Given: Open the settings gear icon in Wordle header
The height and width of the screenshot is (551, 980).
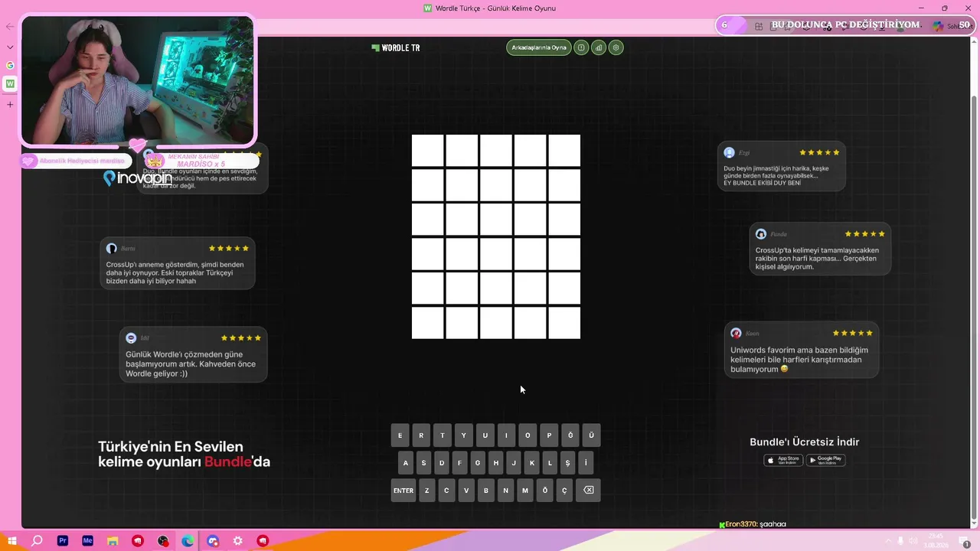Looking at the screenshot, I should coord(616,47).
